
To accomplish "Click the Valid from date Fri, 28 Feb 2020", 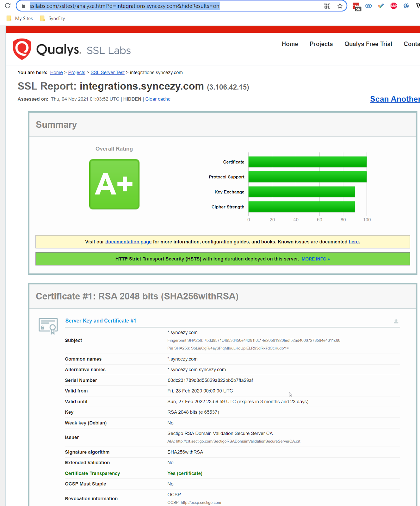I will click(200, 391).
